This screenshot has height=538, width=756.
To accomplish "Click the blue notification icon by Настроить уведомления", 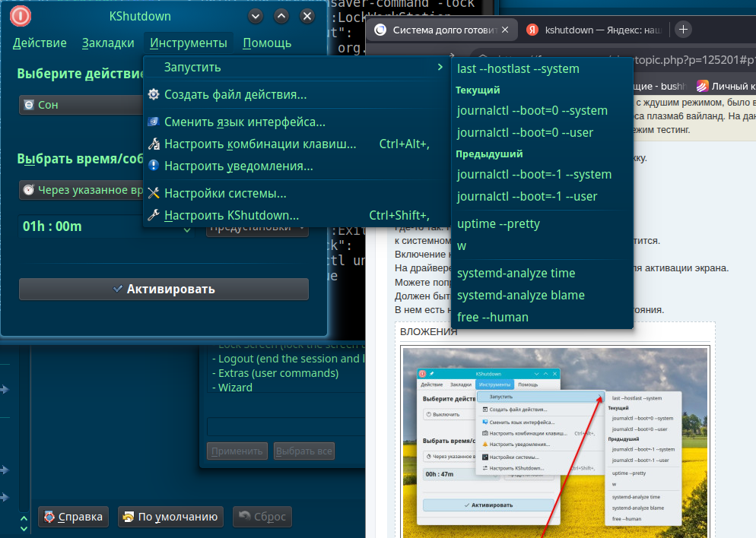I will pos(154,166).
